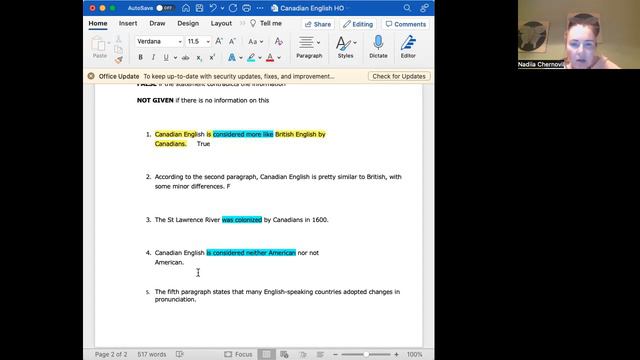Open the Editor pane

click(x=408, y=47)
